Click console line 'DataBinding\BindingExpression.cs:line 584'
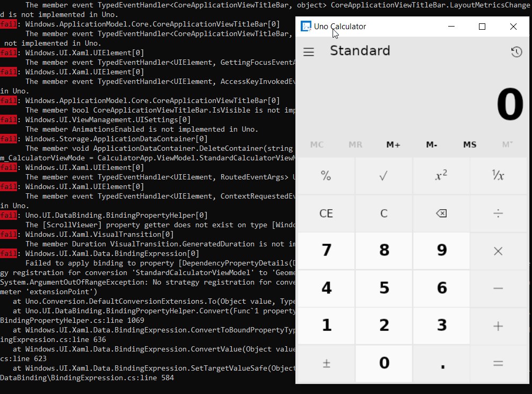 point(87,378)
